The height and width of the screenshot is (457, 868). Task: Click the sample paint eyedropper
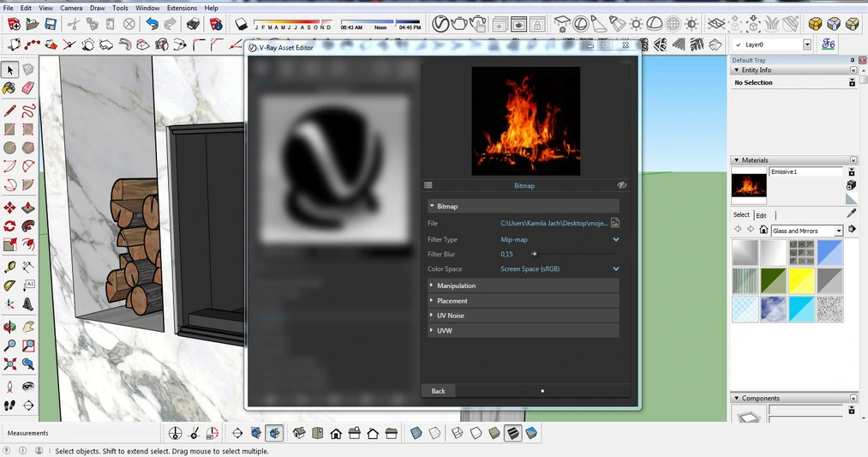[852, 213]
